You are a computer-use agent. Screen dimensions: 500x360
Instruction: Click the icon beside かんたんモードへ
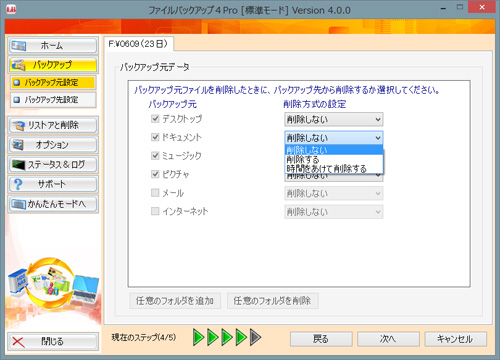click(x=18, y=204)
